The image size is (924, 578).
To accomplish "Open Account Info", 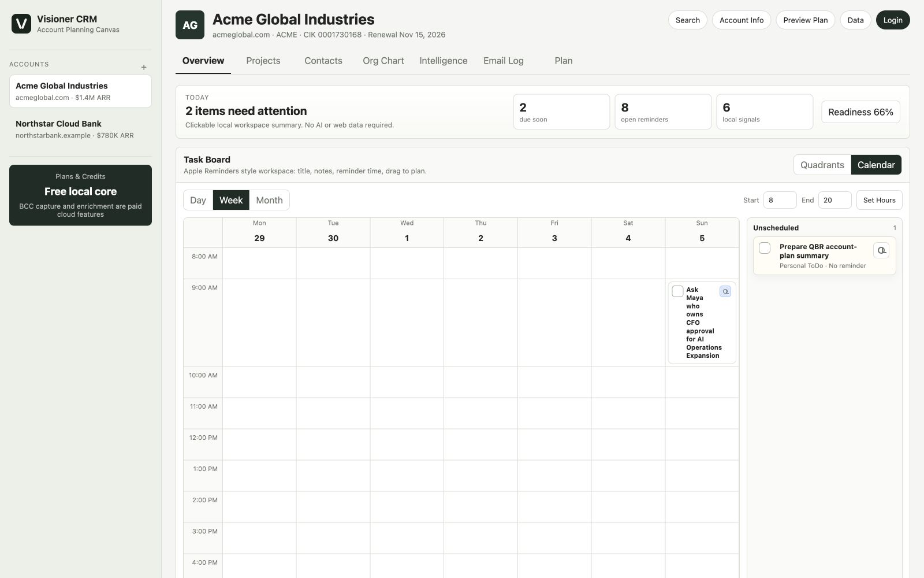I will coord(742,20).
